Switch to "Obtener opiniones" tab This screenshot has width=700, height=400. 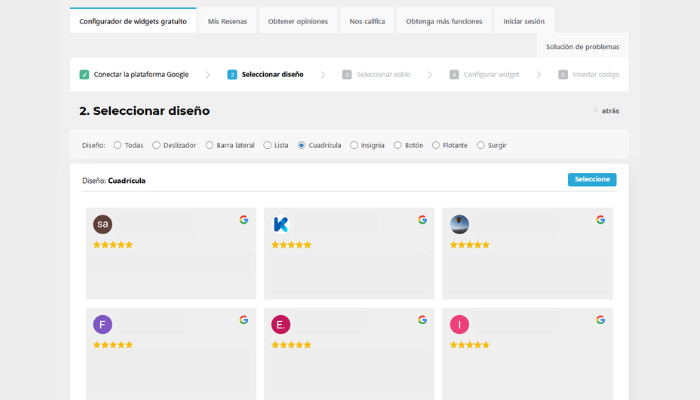(x=297, y=21)
